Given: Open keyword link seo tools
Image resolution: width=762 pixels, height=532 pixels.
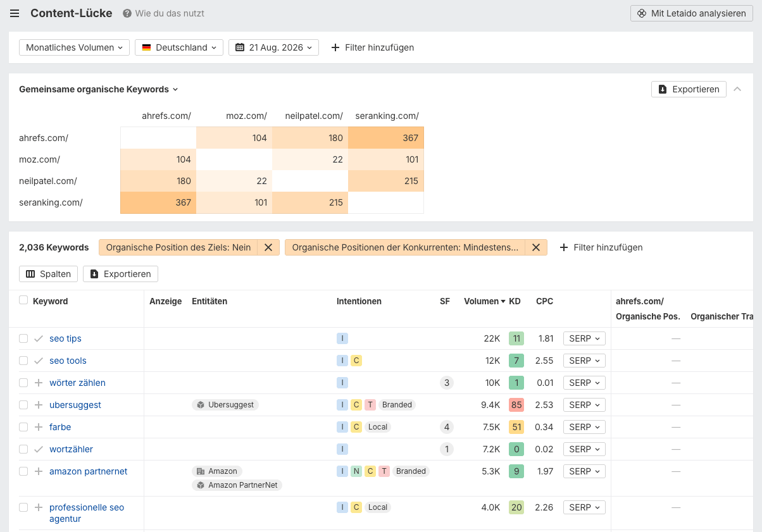Looking at the screenshot, I should coord(68,361).
